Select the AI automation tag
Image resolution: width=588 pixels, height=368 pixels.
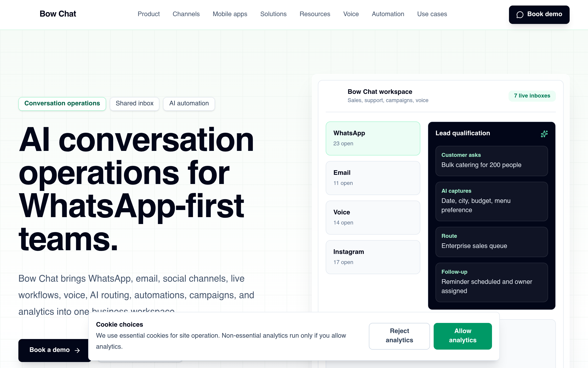tap(189, 103)
